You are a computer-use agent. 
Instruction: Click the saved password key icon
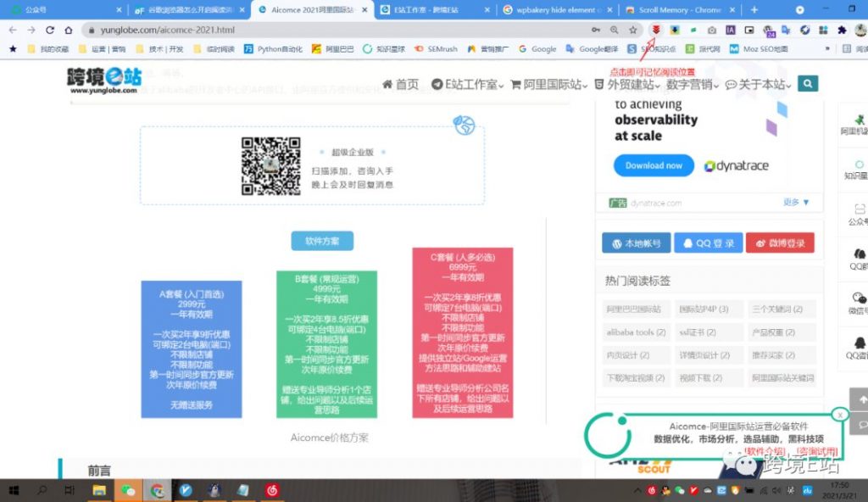[x=596, y=30]
